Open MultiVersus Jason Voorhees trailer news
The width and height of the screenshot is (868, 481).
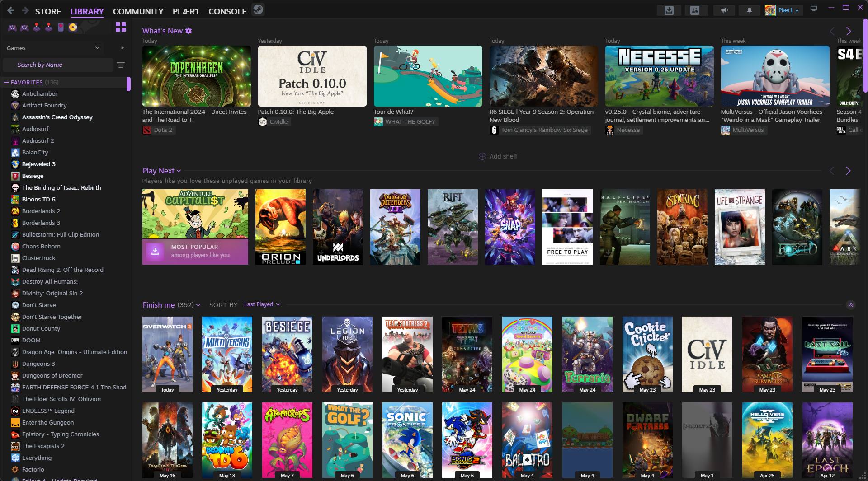coord(772,116)
